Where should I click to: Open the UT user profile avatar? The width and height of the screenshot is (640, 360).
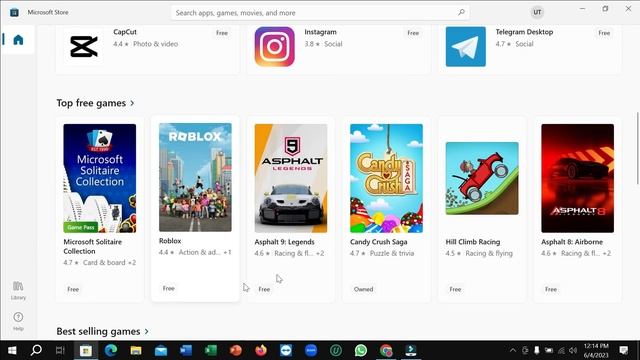(537, 12)
